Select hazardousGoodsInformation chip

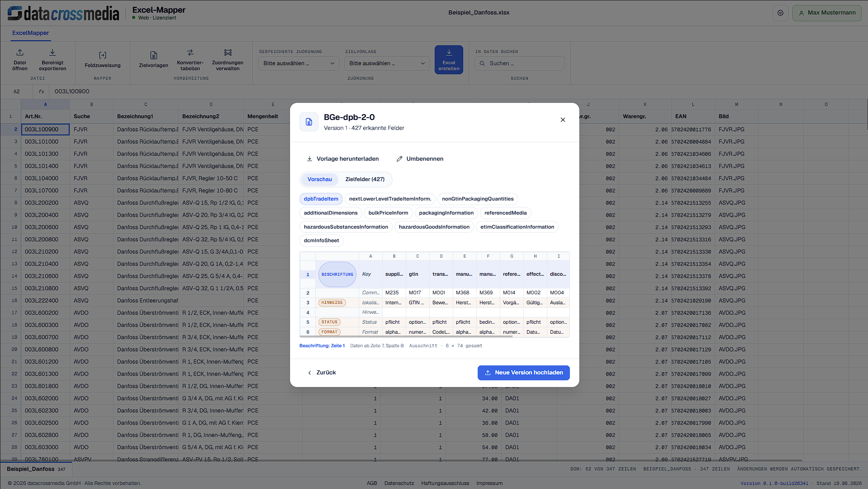point(434,227)
